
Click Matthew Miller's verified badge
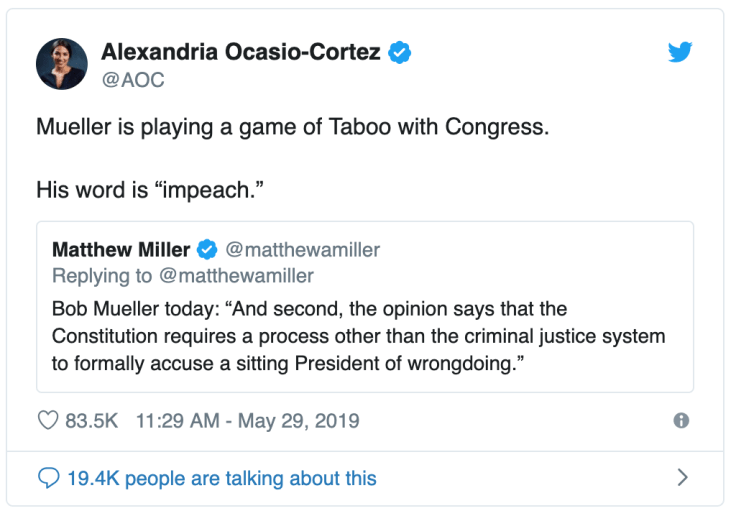tap(208, 249)
